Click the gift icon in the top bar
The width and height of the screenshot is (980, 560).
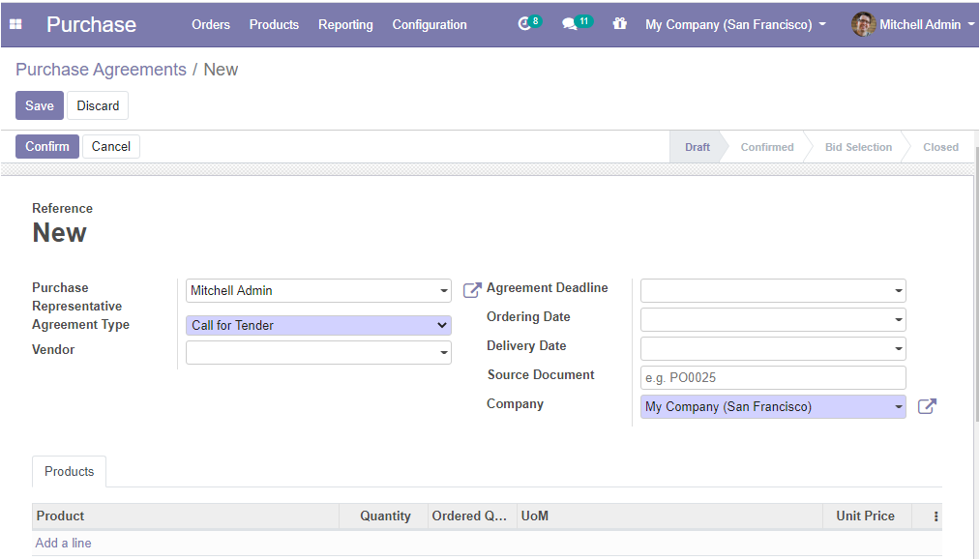point(619,24)
